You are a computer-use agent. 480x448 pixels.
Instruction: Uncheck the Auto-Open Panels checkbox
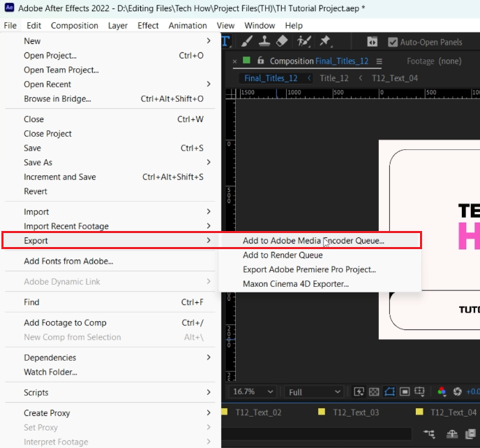pos(393,42)
